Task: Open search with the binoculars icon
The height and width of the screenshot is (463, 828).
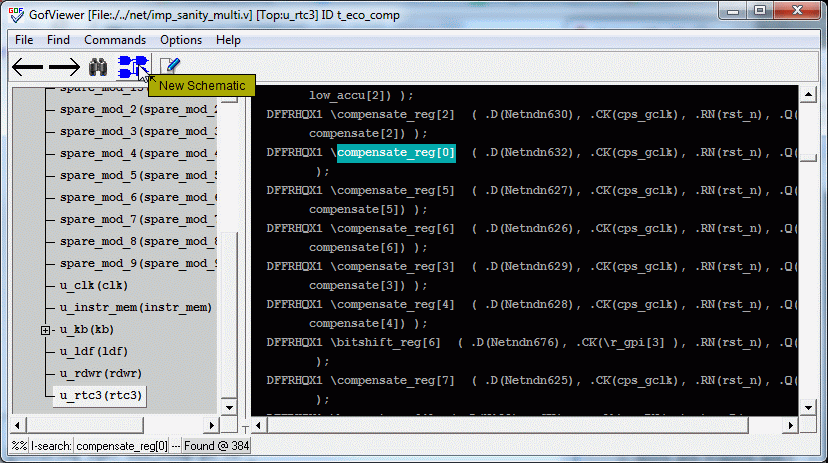Action: [98, 67]
